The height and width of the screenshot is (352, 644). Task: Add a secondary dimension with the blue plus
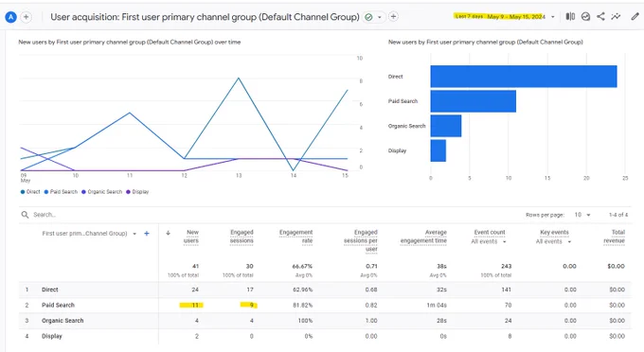pyautogui.click(x=147, y=234)
